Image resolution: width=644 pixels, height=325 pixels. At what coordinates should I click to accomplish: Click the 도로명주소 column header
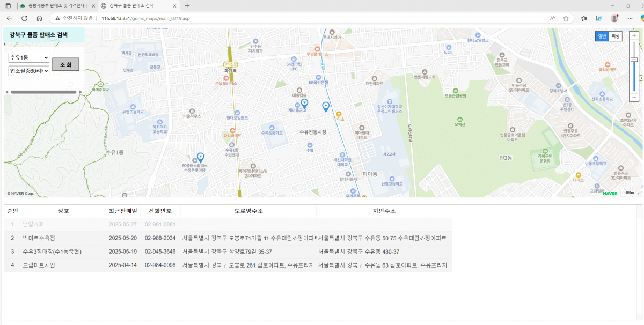tap(248, 211)
